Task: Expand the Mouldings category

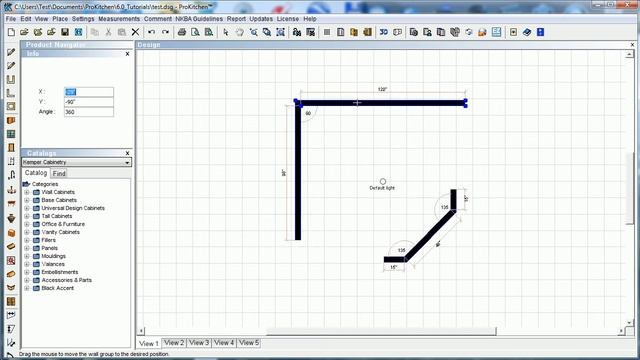Action: pos(27,256)
